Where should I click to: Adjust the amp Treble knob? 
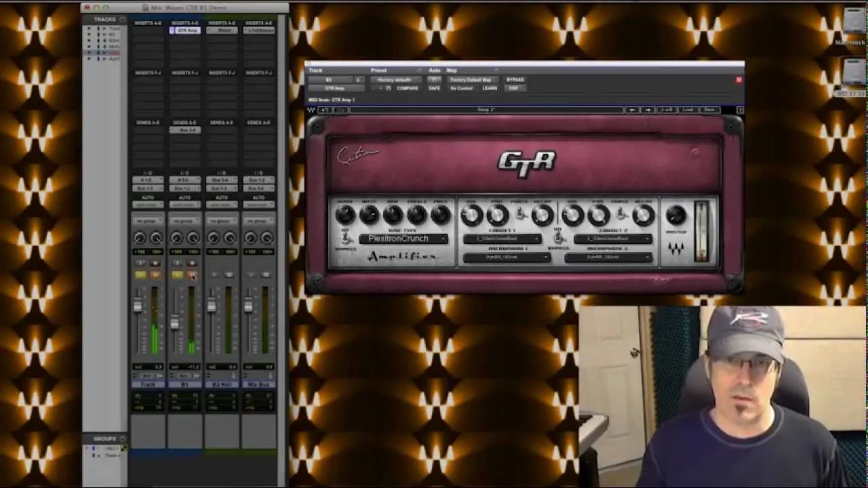pos(416,215)
